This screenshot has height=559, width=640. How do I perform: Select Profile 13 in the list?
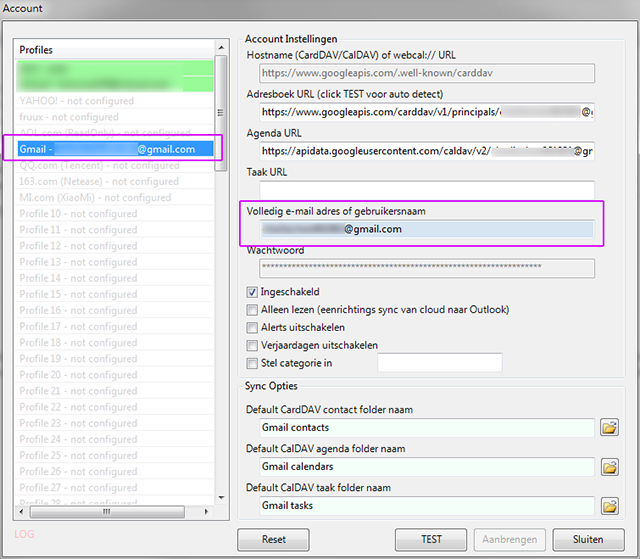tap(115, 262)
